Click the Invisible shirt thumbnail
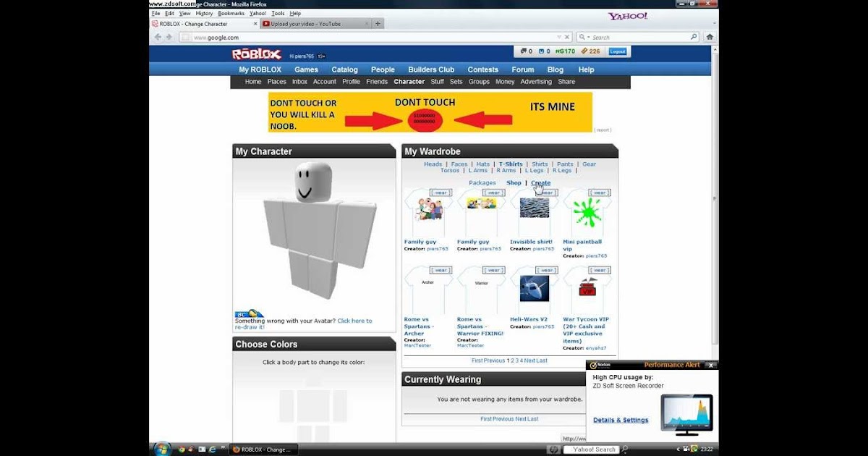The height and width of the screenshot is (456, 868). pos(535,208)
